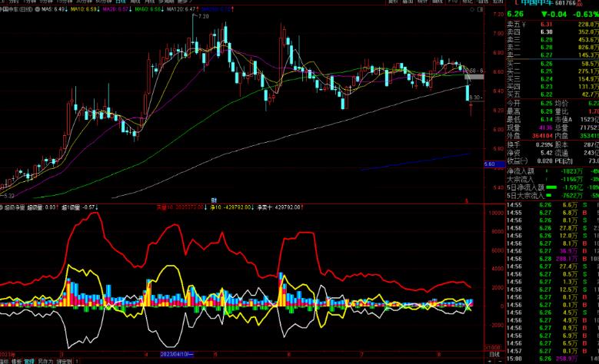Screen dimensions: 599x364
Task: Click the blue 财 marker on the time axis
Action: click(x=214, y=200)
